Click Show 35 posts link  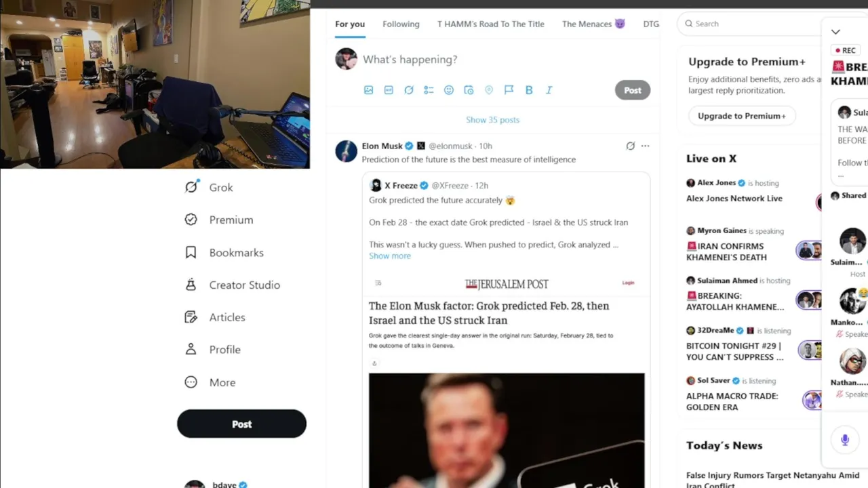tap(492, 120)
